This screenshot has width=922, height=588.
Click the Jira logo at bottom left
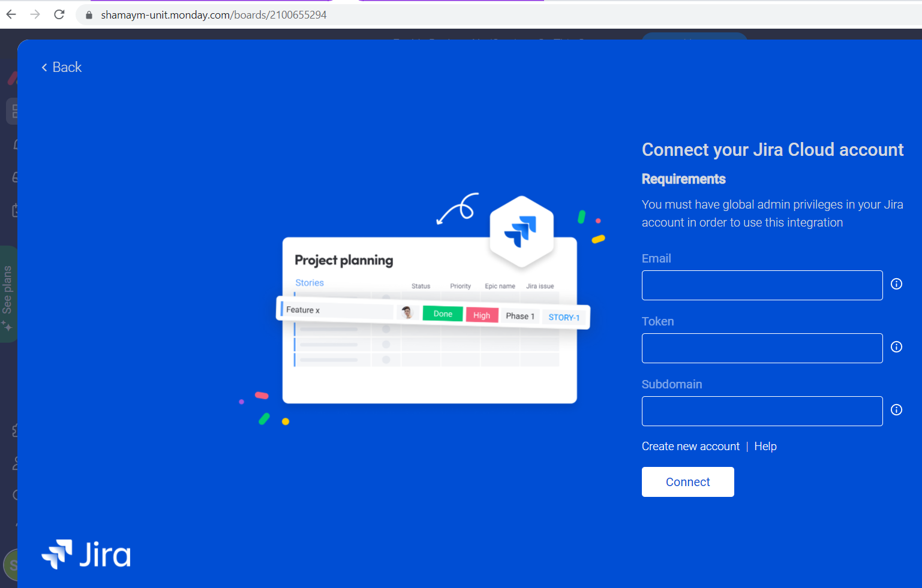point(86,554)
